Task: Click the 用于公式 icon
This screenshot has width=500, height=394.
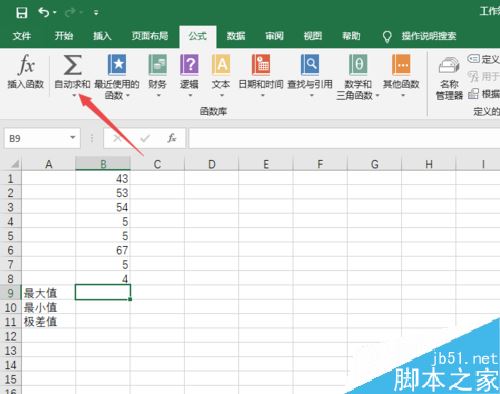Action: (473, 77)
